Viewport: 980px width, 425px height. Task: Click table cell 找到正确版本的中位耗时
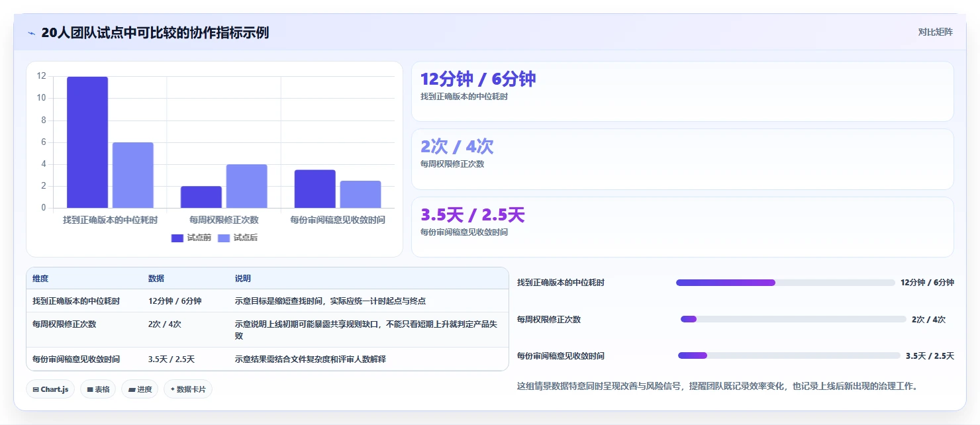[x=76, y=301]
